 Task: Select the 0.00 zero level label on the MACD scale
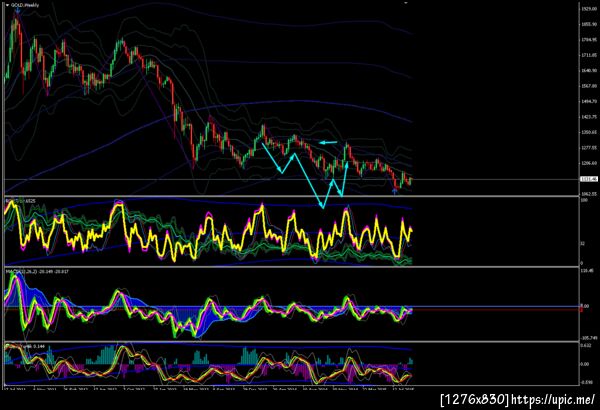[585, 306]
